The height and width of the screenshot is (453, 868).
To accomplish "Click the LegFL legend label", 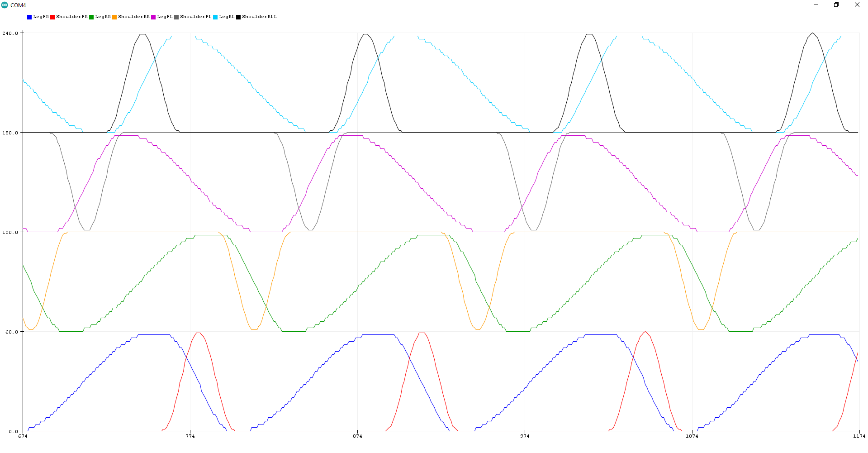I will pyautogui.click(x=165, y=17).
